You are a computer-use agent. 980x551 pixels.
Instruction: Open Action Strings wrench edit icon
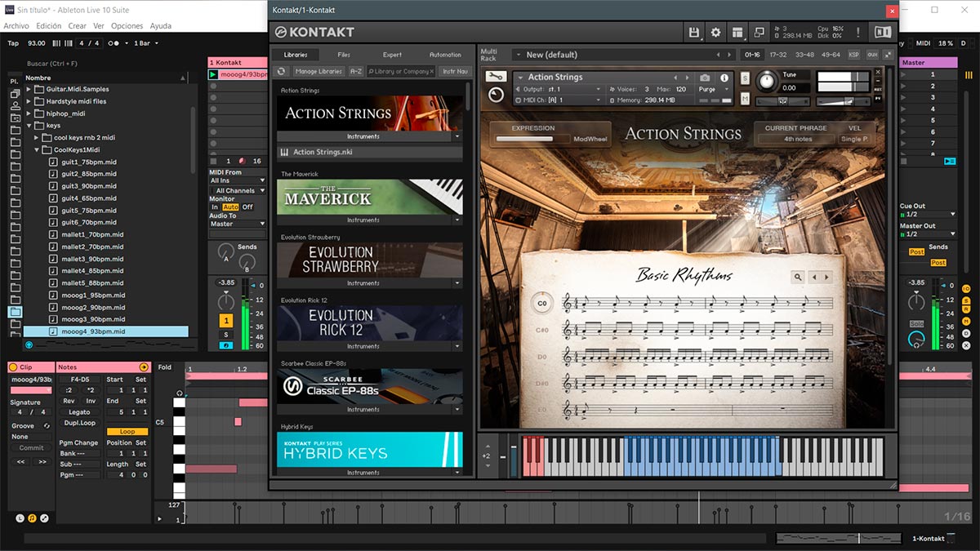coord(496,76)
